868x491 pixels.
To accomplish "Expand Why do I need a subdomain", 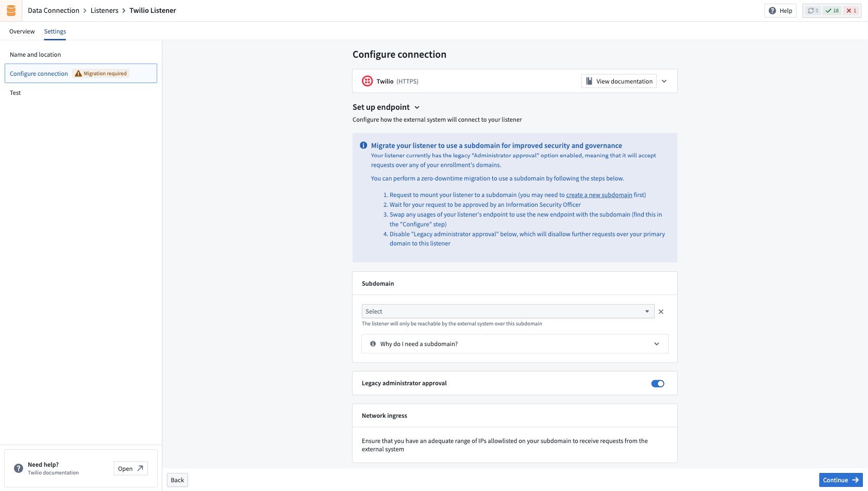I will click(656, 343).
